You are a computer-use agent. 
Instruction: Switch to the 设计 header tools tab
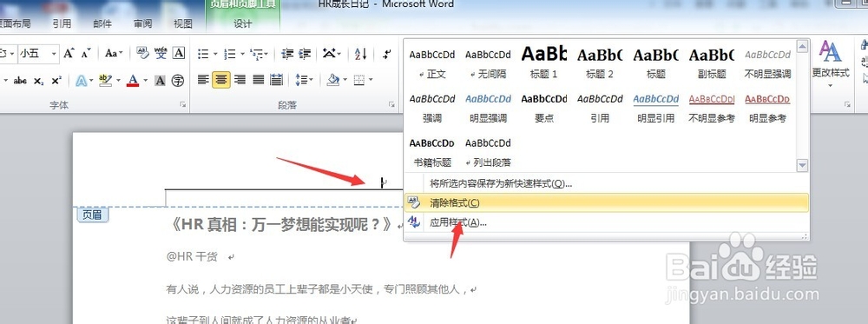(242, 23)
